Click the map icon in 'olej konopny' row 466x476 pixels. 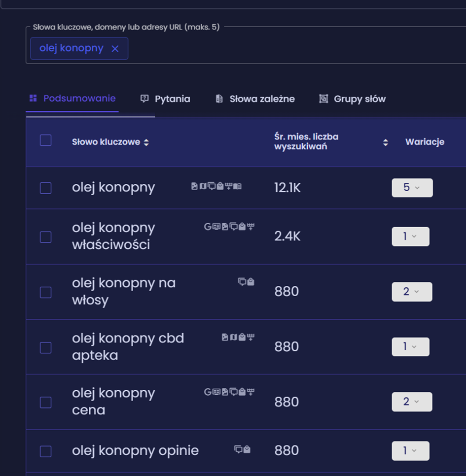coord(203,186)
